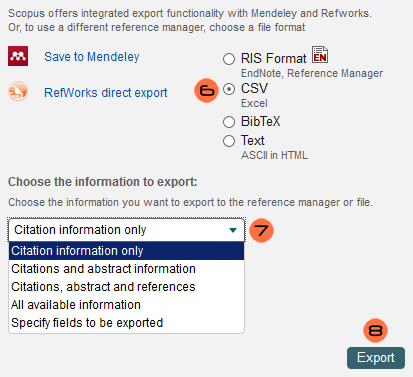Collapse the export information dropdown arrow
The image size is (413, 377).
[233, 230]
